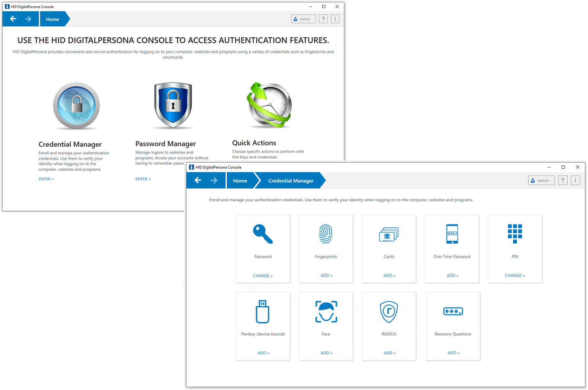Click the One-Time Password phone icon
This screenshot has width=588, height=390.
(452, 234)
